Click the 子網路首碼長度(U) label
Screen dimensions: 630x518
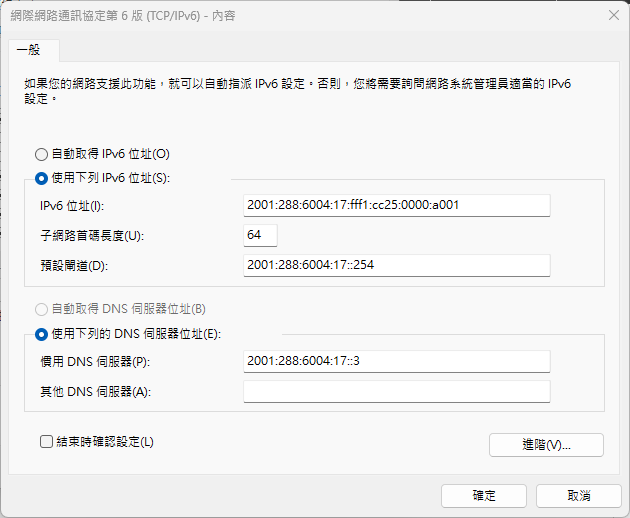click(92, 235)
